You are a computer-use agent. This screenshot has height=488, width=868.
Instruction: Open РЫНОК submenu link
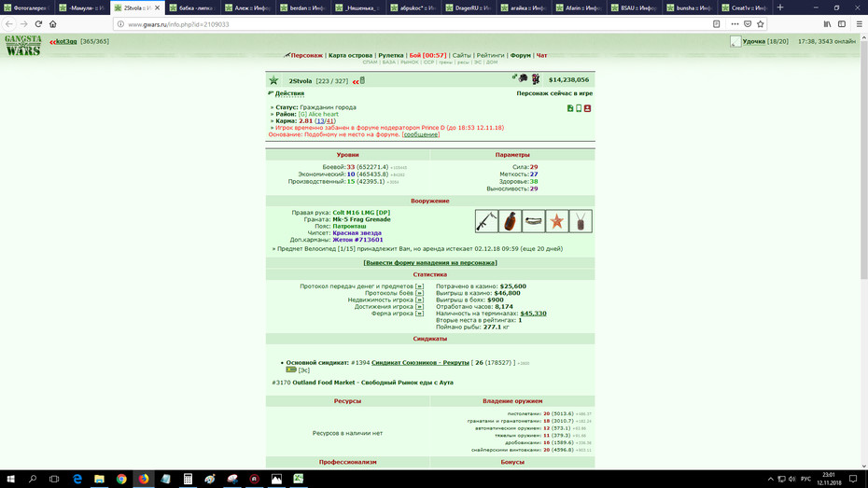click(410, 63)
